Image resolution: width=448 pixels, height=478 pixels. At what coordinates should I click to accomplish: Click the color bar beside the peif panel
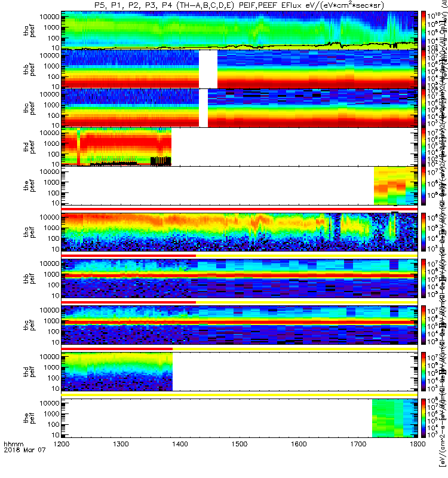coord(424,418)
